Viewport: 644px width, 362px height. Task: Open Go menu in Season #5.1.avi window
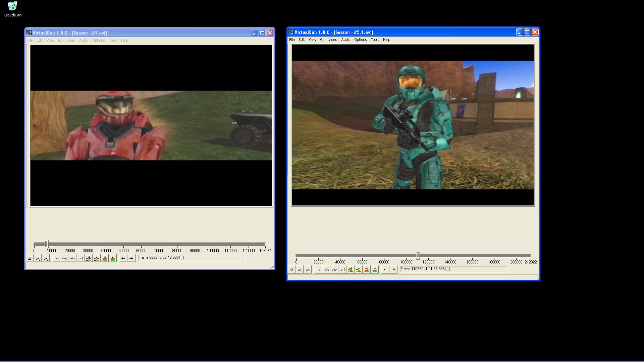(322, 40)
